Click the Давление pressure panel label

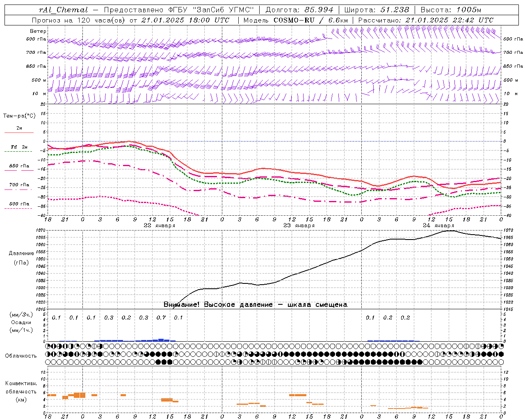(x=21, y=253)
